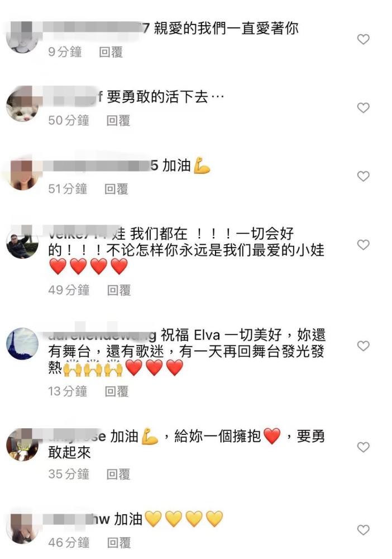Reply to the 9分鐘 comment

click(111, 52)
